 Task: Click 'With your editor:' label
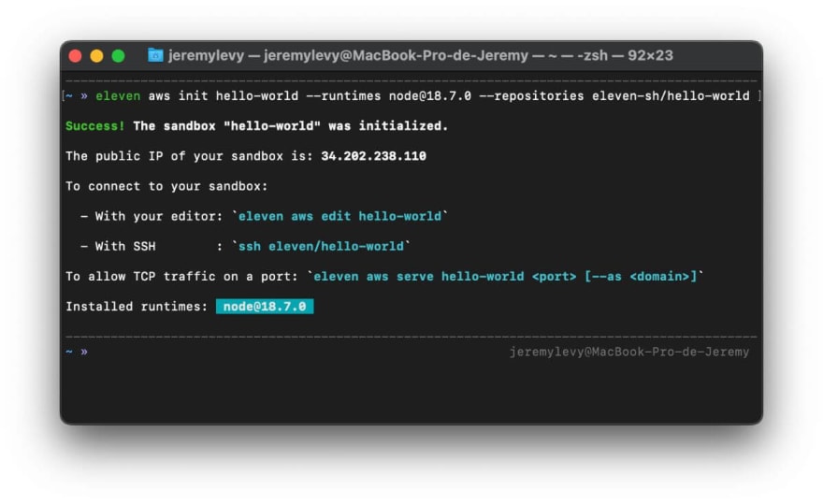coord(159,216)
